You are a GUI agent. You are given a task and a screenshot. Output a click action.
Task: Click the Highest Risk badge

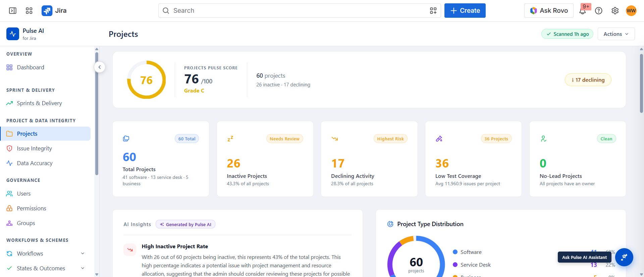[x=390, y=139]
